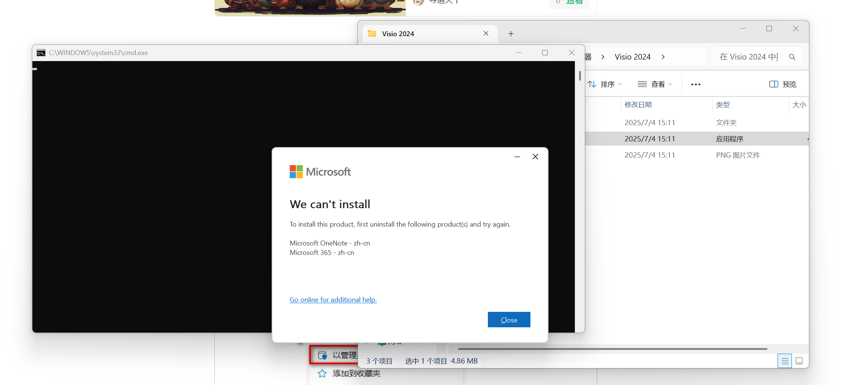The width and height of the screenshot is (868, 385).
Task: Click the date in the PNG 图片文件 row
Action: pos(649,155)
